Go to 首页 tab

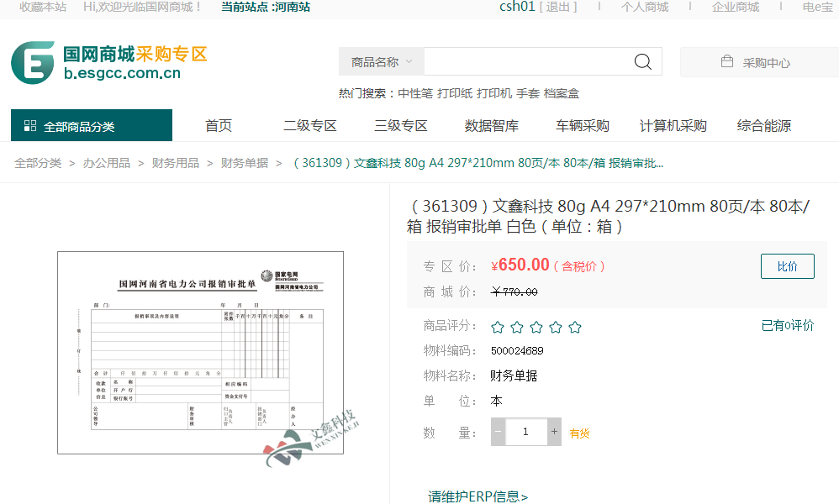[219, 126]
